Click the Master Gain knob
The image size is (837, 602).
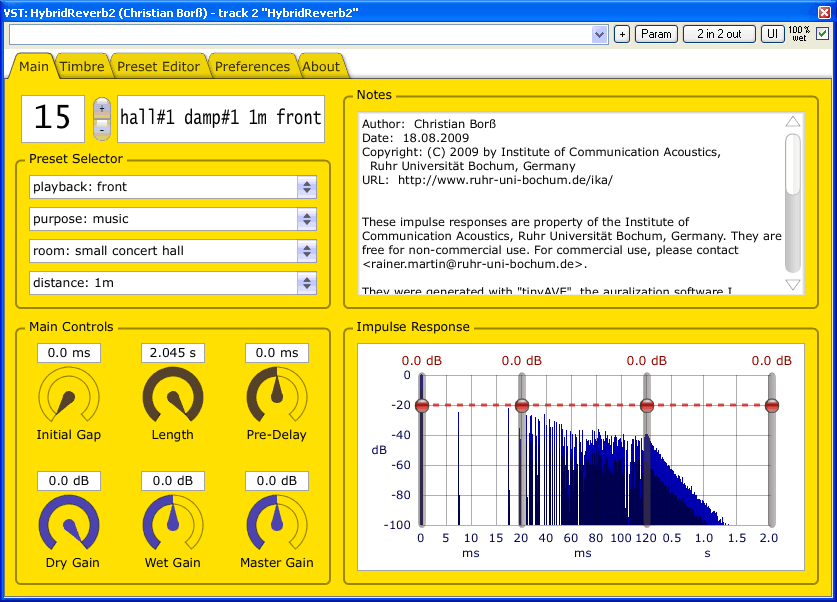coord(276,527)
